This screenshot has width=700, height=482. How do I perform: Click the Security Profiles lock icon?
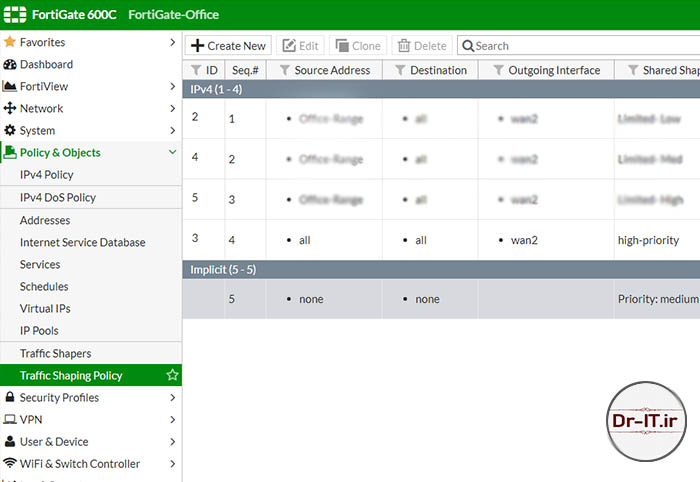tap(10, 397)
